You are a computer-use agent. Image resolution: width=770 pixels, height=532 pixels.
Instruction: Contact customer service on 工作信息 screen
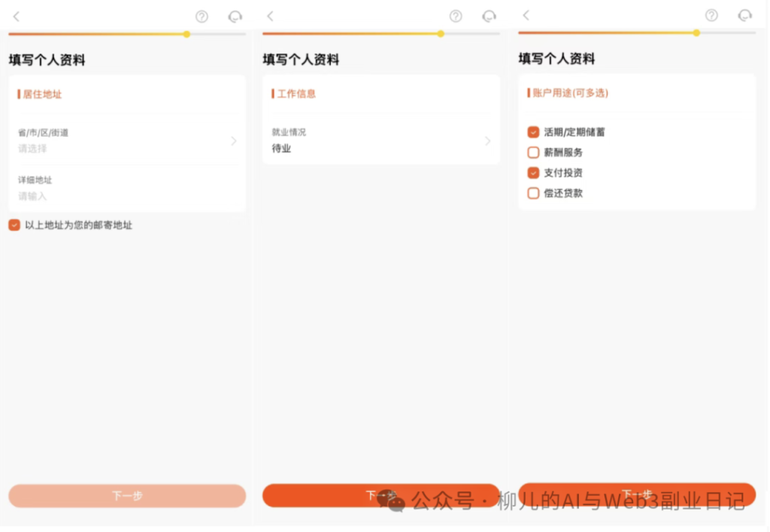pos(489,17)
